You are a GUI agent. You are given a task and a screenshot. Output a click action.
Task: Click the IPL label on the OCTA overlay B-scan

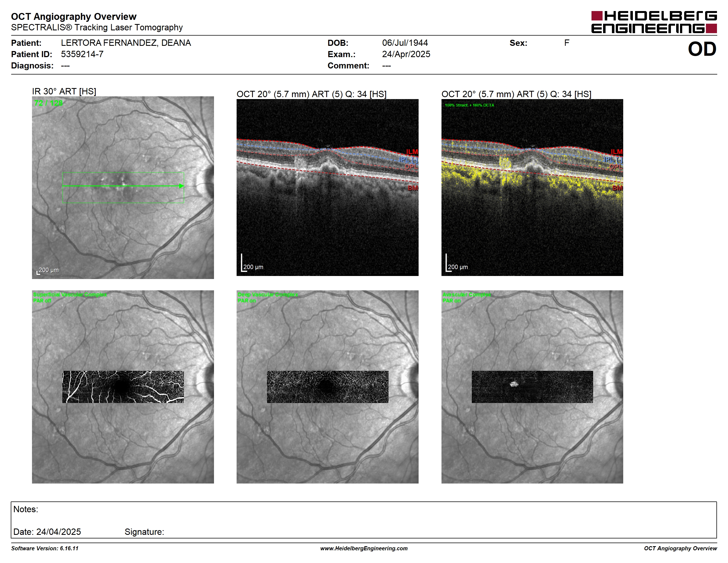tap(613, 160)
